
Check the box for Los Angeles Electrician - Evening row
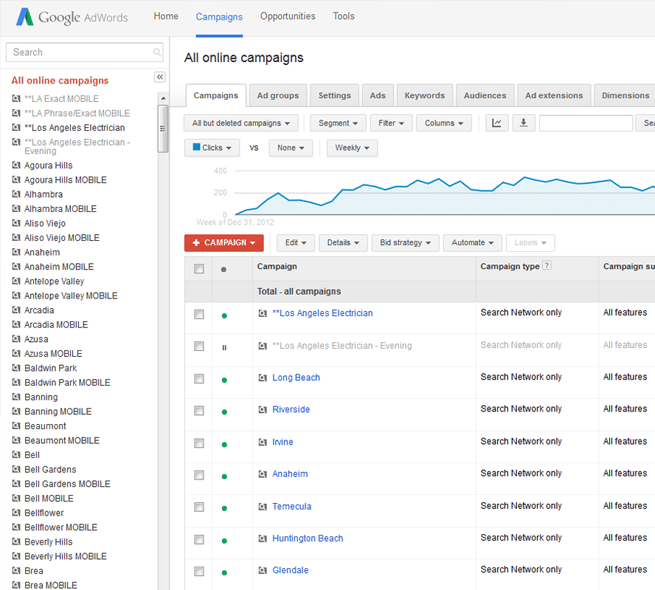pyautogui.click(x=199, y=346)
